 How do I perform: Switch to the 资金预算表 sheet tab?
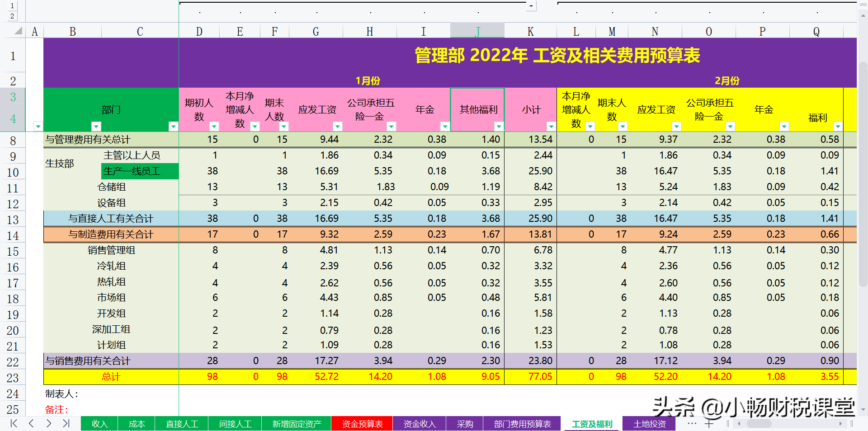[x=362, y=424]
